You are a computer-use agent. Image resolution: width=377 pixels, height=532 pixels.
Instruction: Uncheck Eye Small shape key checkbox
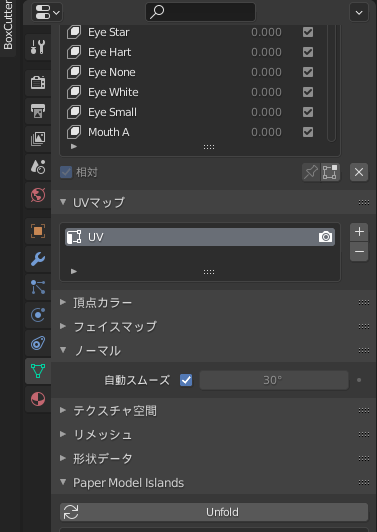[x=308, y=112]
